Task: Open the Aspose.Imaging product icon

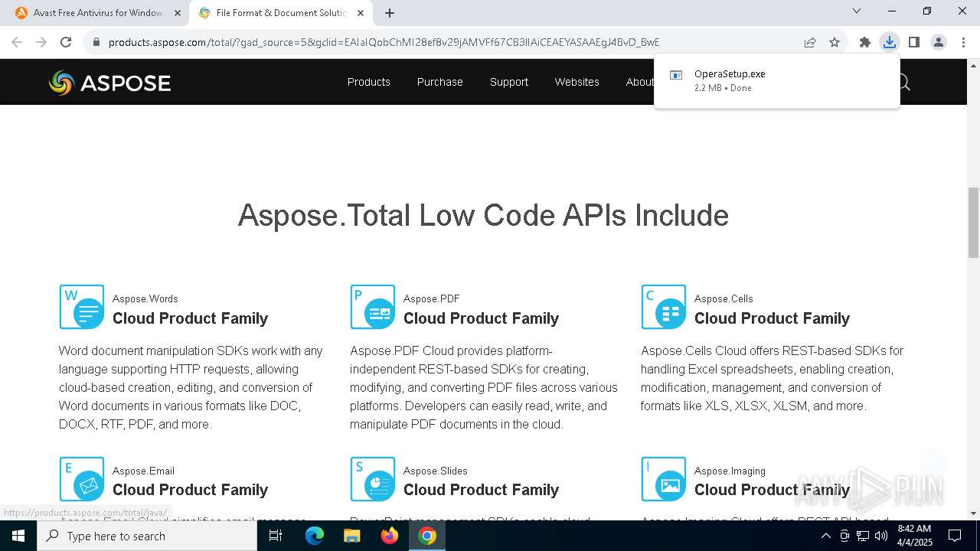Action: click(664, 479)
